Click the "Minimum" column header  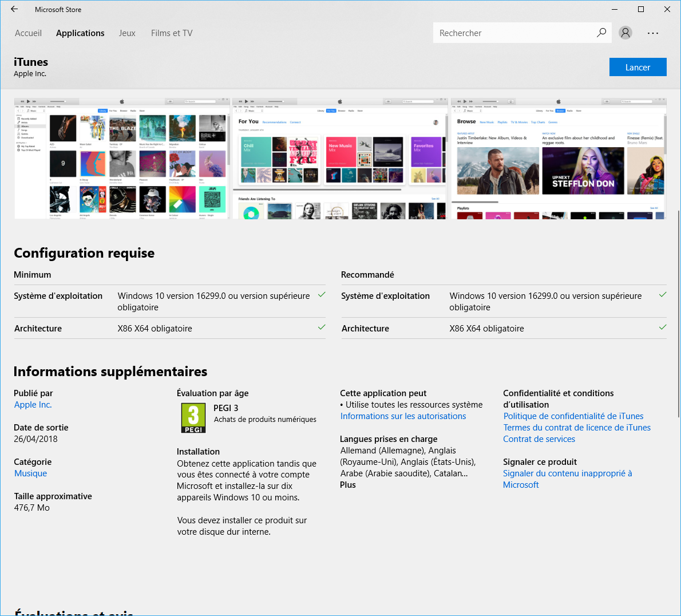coord(33,275)
